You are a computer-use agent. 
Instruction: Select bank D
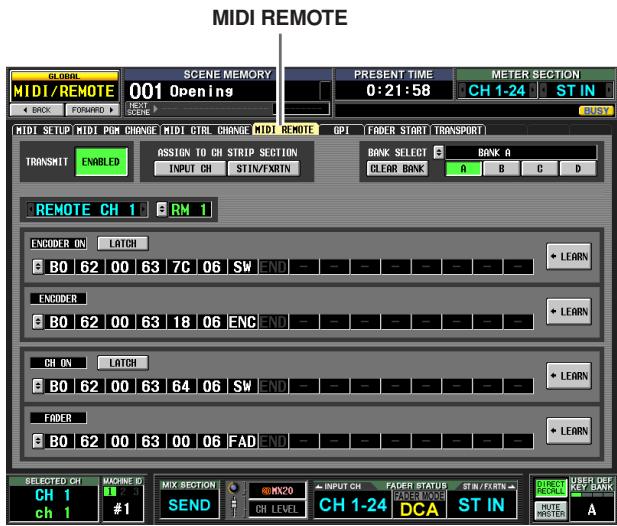(578, 169)
